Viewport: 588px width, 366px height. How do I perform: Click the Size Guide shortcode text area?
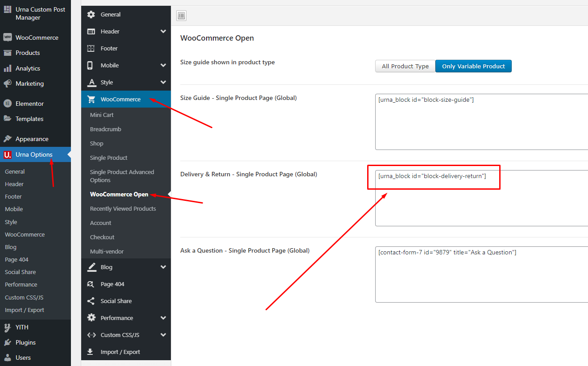(481, 122)
